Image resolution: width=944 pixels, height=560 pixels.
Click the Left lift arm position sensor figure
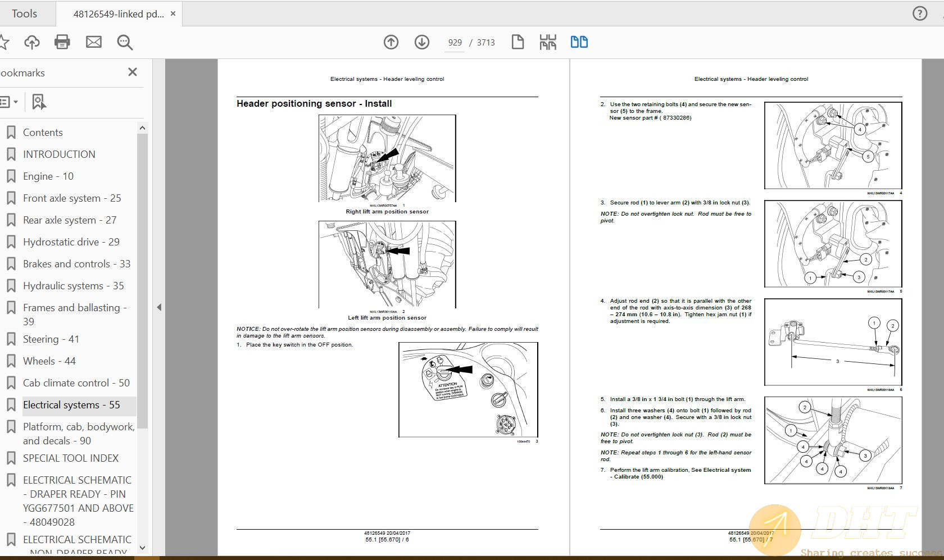387,264
